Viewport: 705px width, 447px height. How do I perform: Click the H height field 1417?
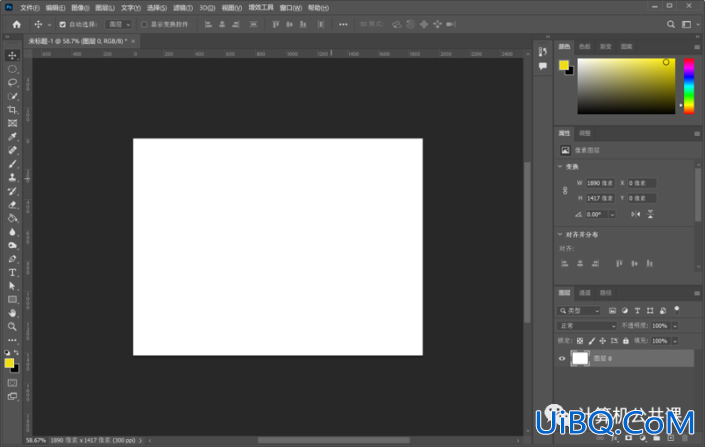(600, 198)
